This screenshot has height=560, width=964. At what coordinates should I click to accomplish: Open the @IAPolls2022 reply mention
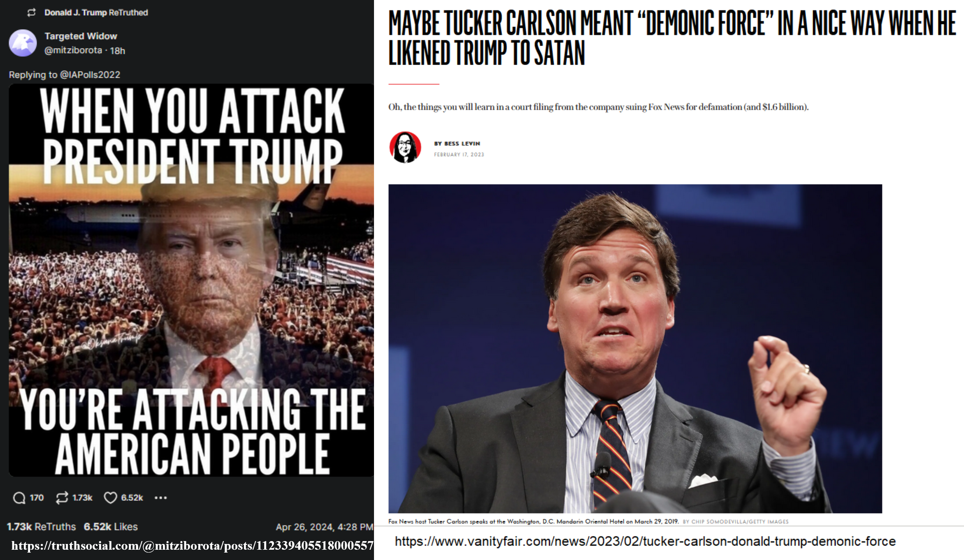pos(90,75)
